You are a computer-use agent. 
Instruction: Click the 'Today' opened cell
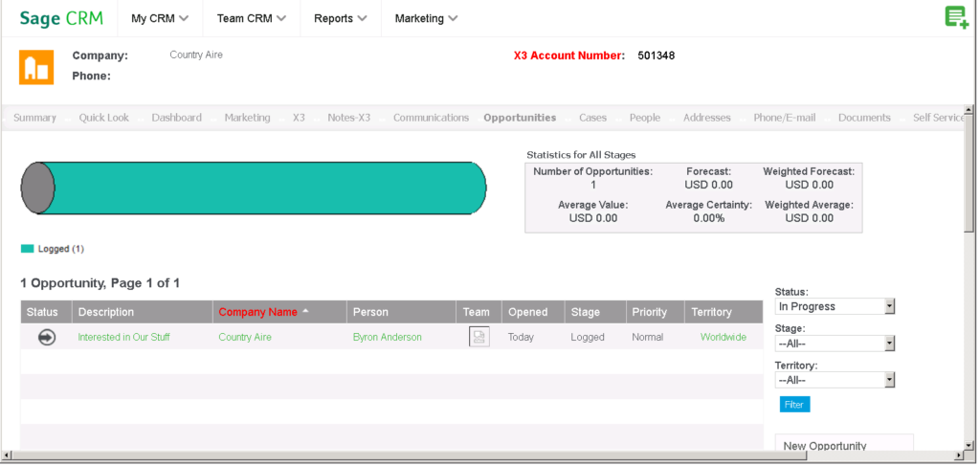[x=521, y=338]
